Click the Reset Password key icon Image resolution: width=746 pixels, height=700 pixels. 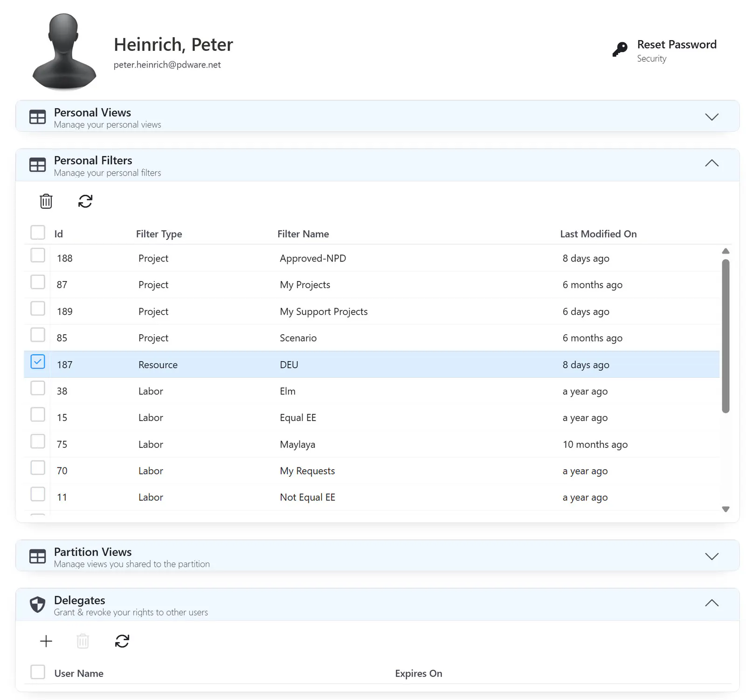(x=620, y=49)
